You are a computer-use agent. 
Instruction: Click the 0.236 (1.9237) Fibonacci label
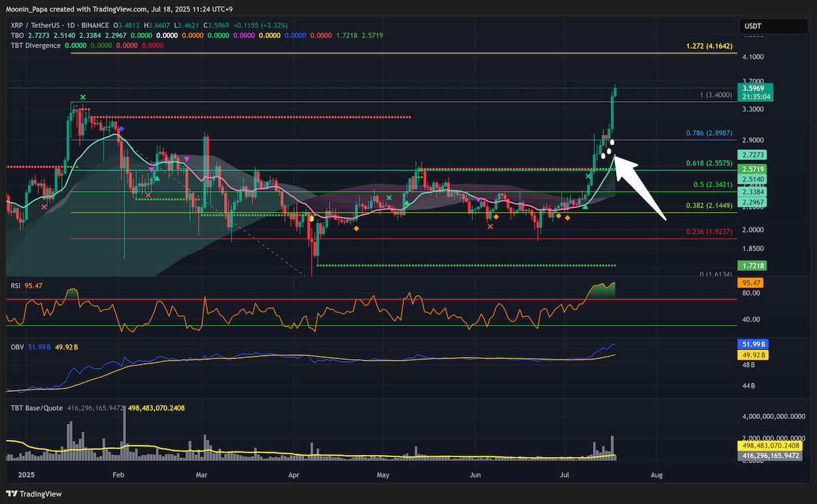coord(709,231)
